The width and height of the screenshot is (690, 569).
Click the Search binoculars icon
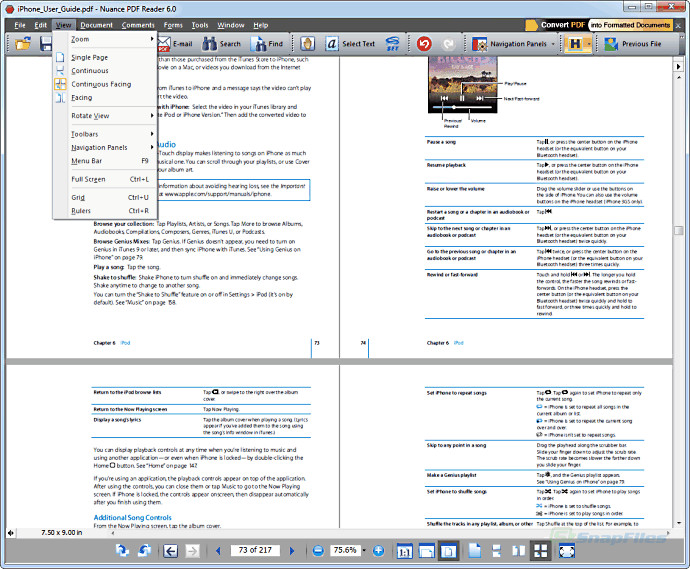tap(209, 44)
